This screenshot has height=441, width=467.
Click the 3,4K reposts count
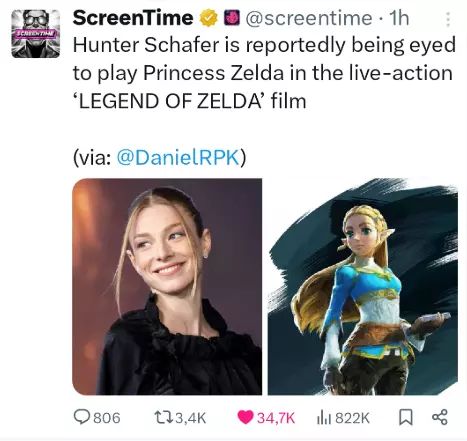pos(191,418)
